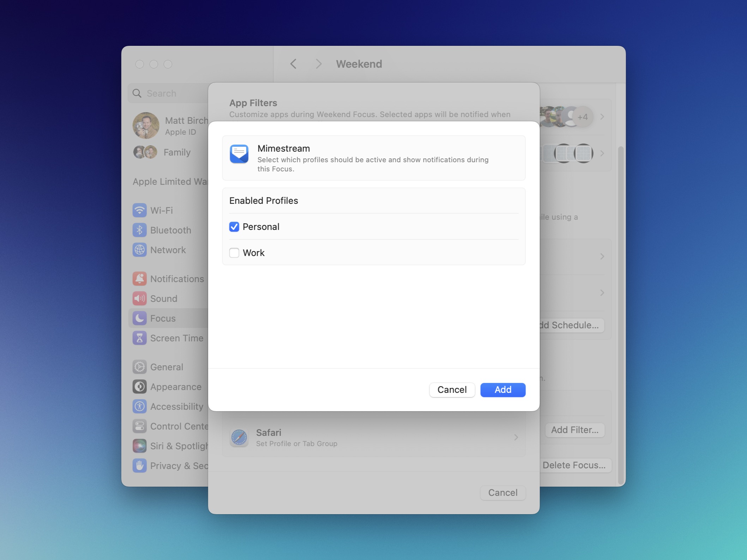Check the Work profile checkbox

(234, 253)
